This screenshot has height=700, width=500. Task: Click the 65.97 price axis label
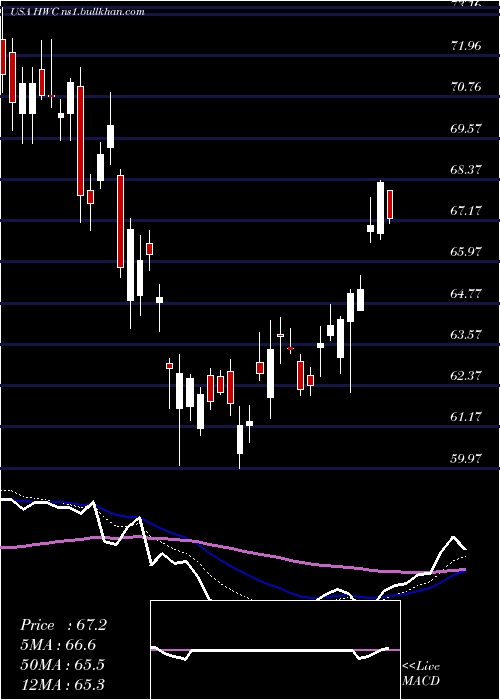point(467,252)
